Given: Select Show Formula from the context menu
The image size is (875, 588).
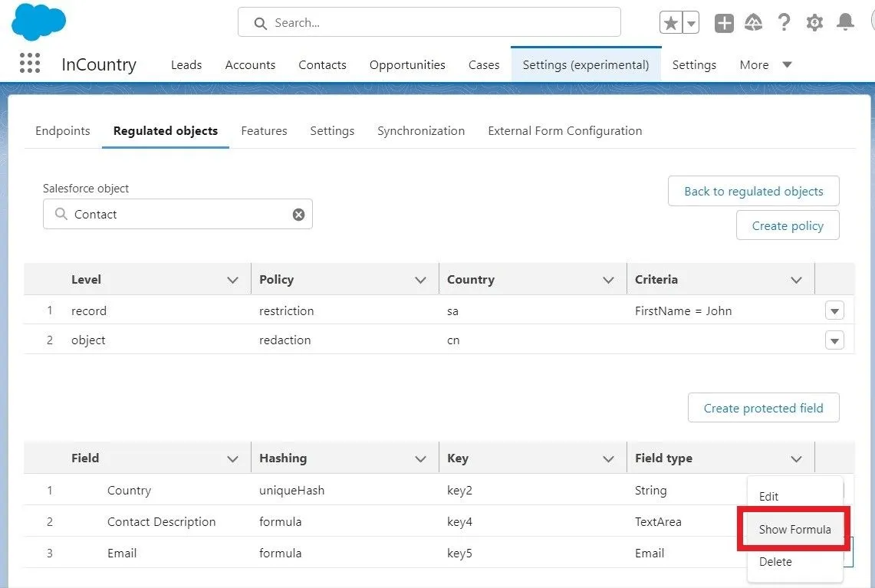Looking at the screenshot, I should [794, 529].
